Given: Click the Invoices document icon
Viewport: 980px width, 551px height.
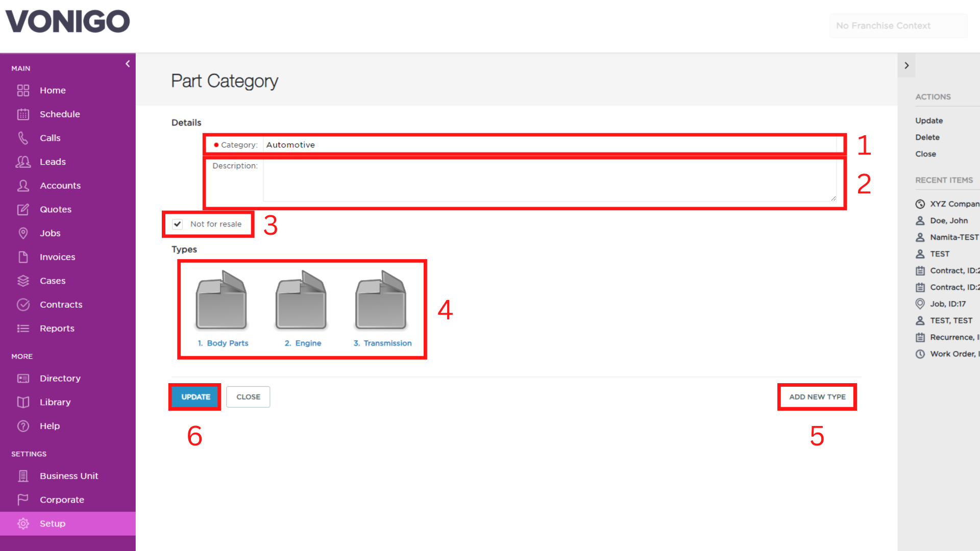Looking at the screenshot, I should [x=23, y=257].
